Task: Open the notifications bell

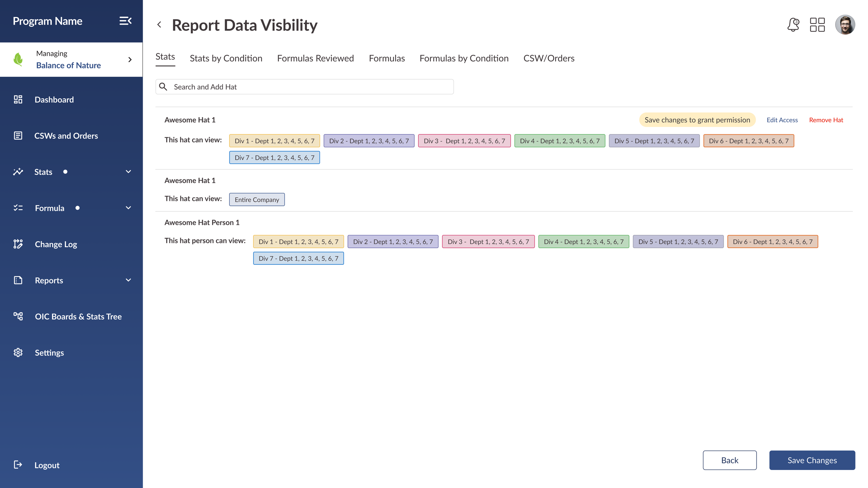Action: (x=793, y=25)
